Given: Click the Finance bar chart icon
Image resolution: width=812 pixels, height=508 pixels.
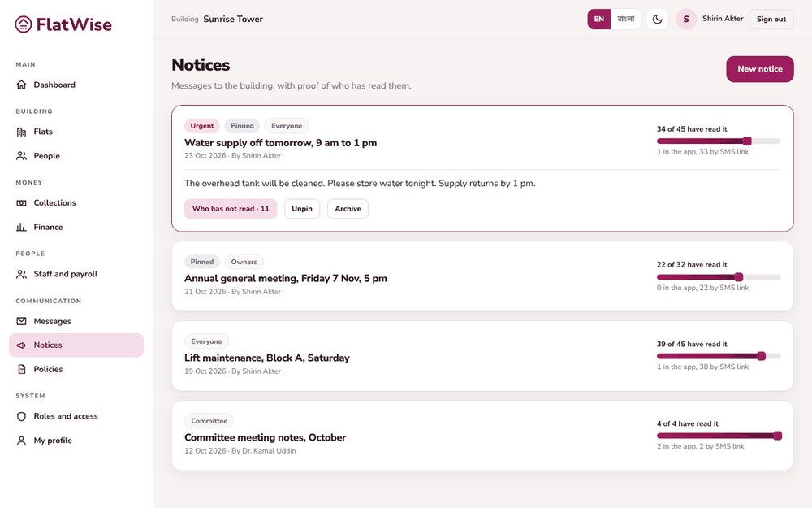Looking at the screenshot, I should coord(21,227).
